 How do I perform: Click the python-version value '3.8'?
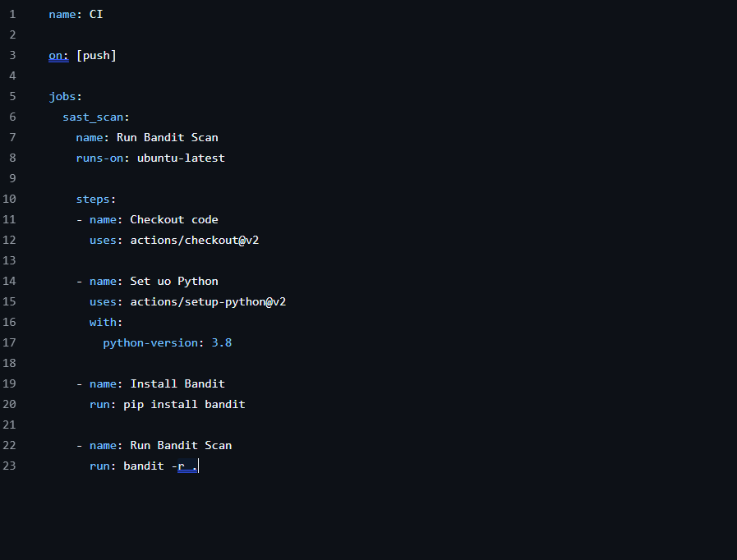220,342
